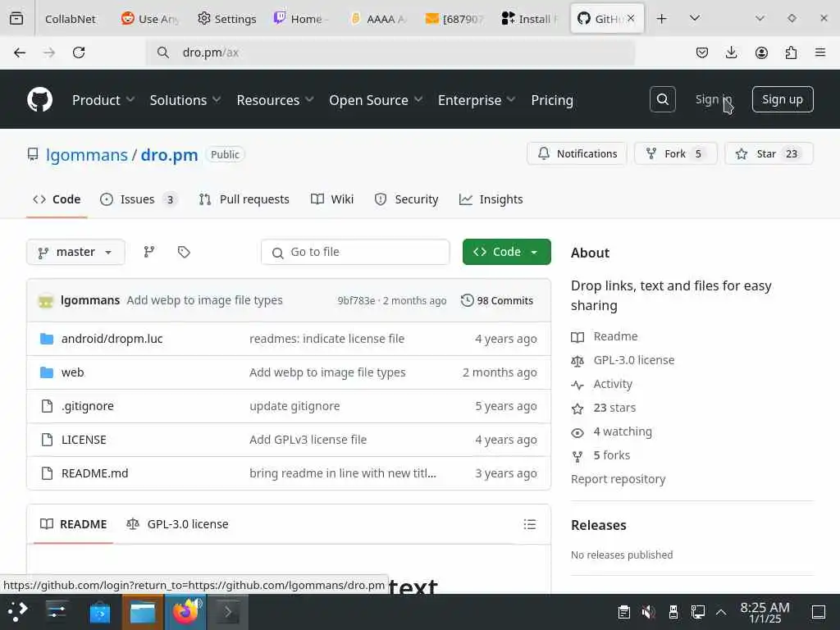Click Notifications button
Screen dimensions: 840x630
click(x=577, y=153)
